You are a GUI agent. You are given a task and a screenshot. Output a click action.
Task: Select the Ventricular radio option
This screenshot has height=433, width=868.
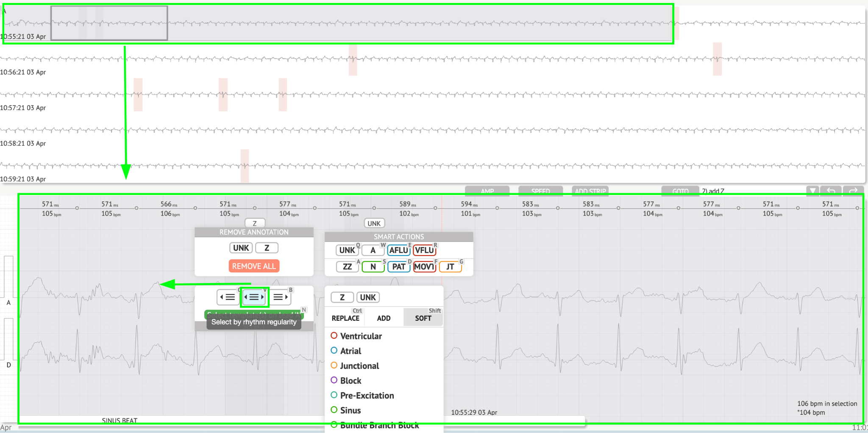tap(334, 336)
